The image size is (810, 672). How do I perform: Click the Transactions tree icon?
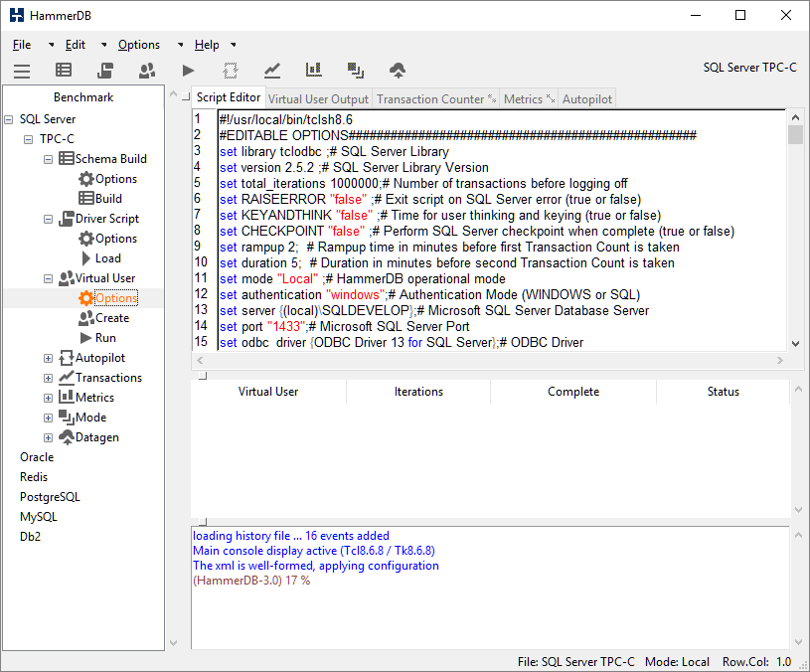pos(67,378)
